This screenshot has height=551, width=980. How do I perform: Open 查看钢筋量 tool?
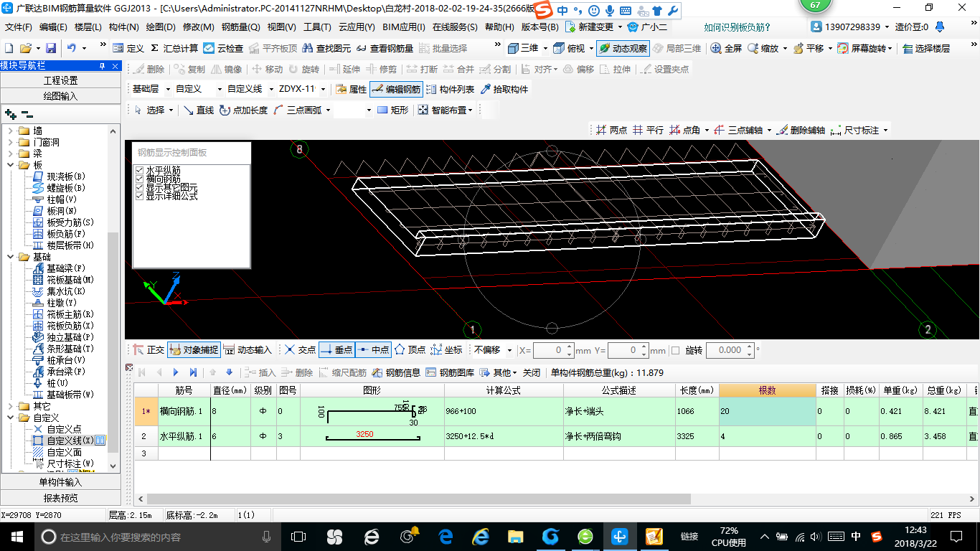pyautogui.click(x=384, y=48)
